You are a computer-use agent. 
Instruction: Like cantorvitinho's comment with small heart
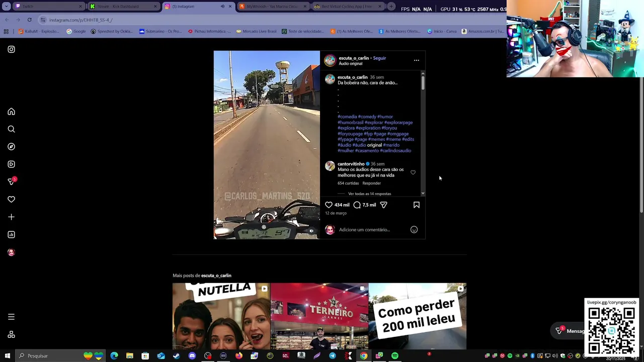(413, 172)
